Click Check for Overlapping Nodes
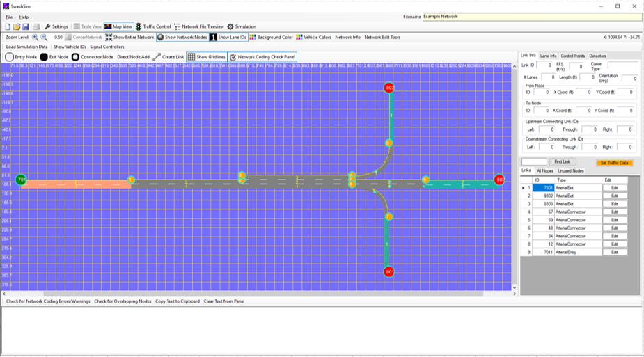 point(123,301)
